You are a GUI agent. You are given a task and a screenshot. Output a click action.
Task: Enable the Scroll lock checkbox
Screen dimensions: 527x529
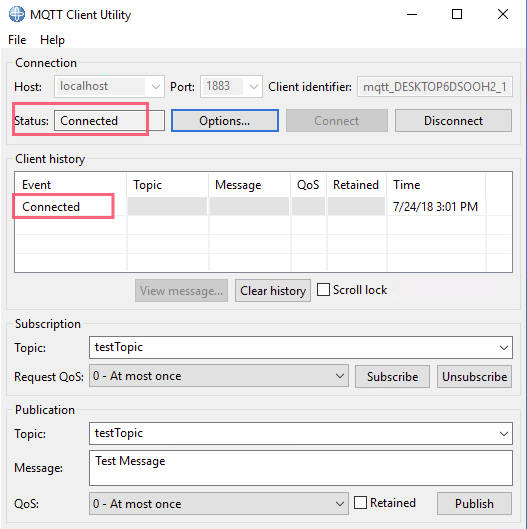(323, 290)
